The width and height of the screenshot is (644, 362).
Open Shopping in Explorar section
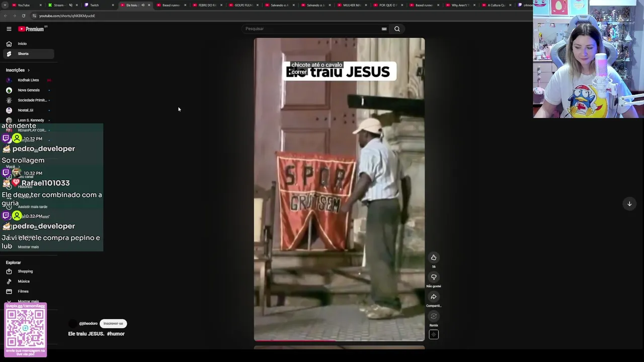point(28,271)
